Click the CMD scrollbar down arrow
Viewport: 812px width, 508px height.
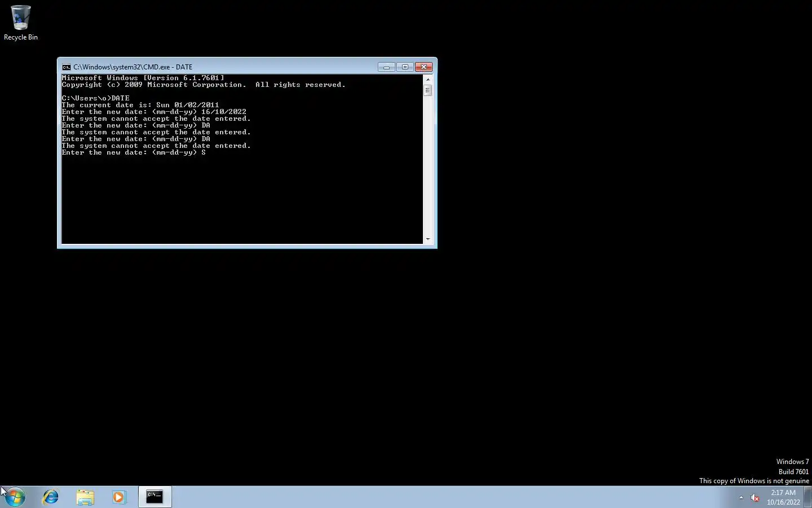click(428, 239)
